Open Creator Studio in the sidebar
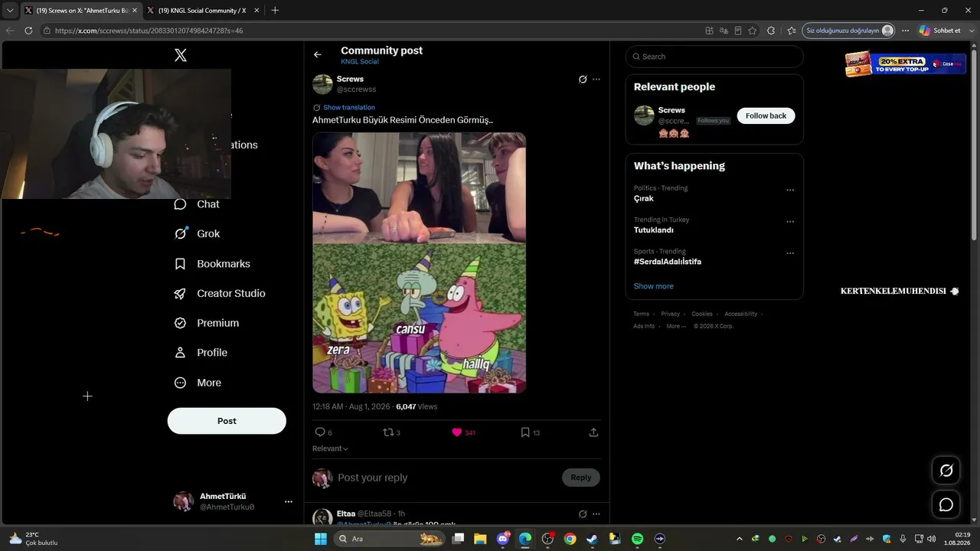980x551 pixels. 220,294
